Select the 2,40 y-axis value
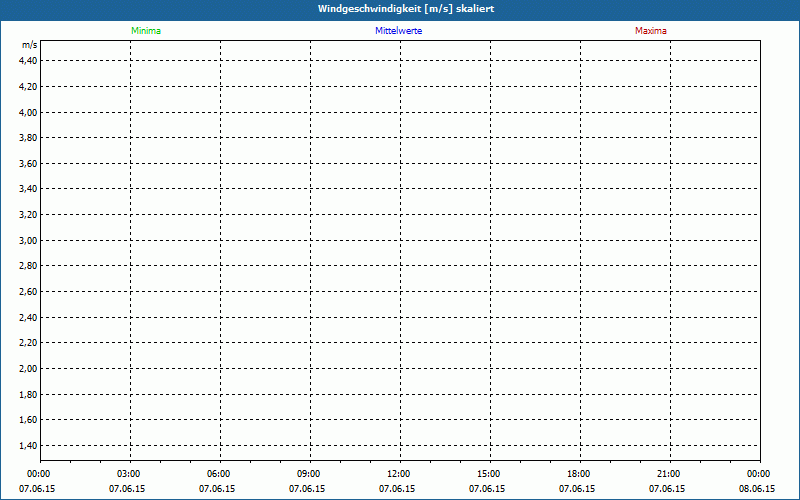The width and height of the screenshot is (800, 500). click(29, 318)
